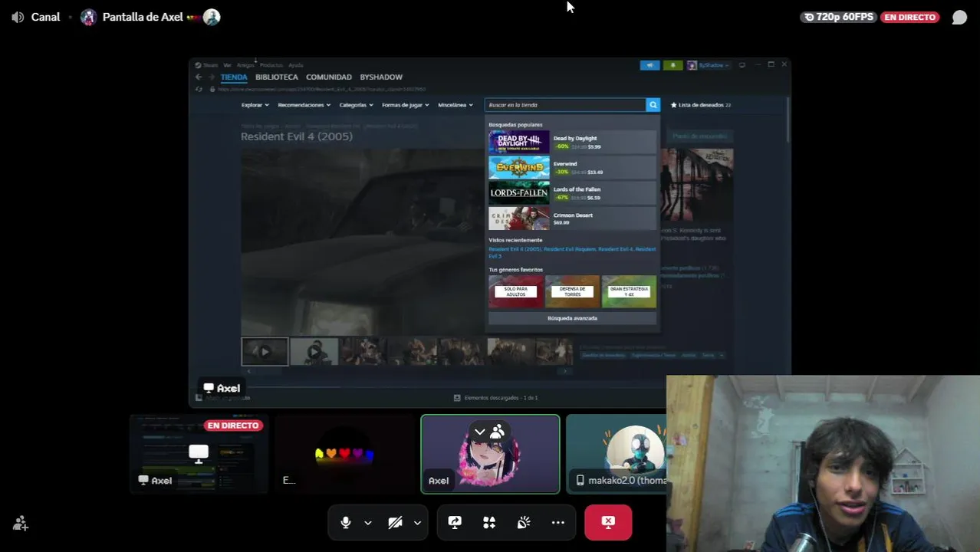
Task: Select Everwind search result
Action: [x=572, y=167]
